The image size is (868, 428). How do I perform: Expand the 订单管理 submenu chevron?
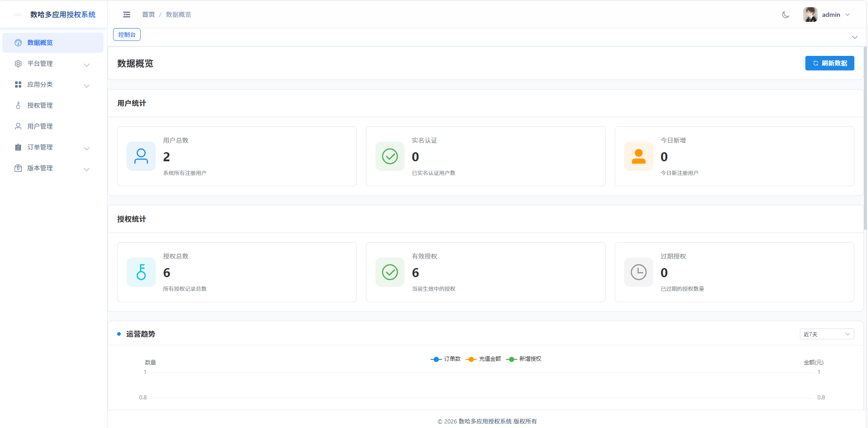87,148
